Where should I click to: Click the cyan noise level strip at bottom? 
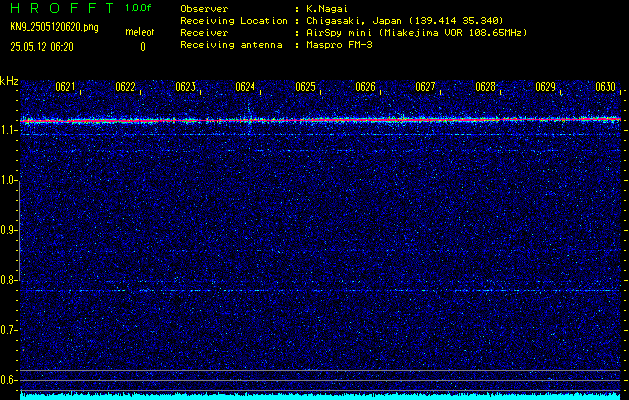coord(320,396)
